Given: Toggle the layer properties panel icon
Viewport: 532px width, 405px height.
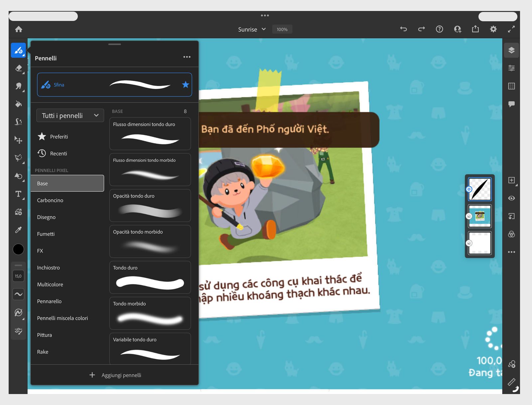Looking at the screenshot, I should tap(511, 68).
